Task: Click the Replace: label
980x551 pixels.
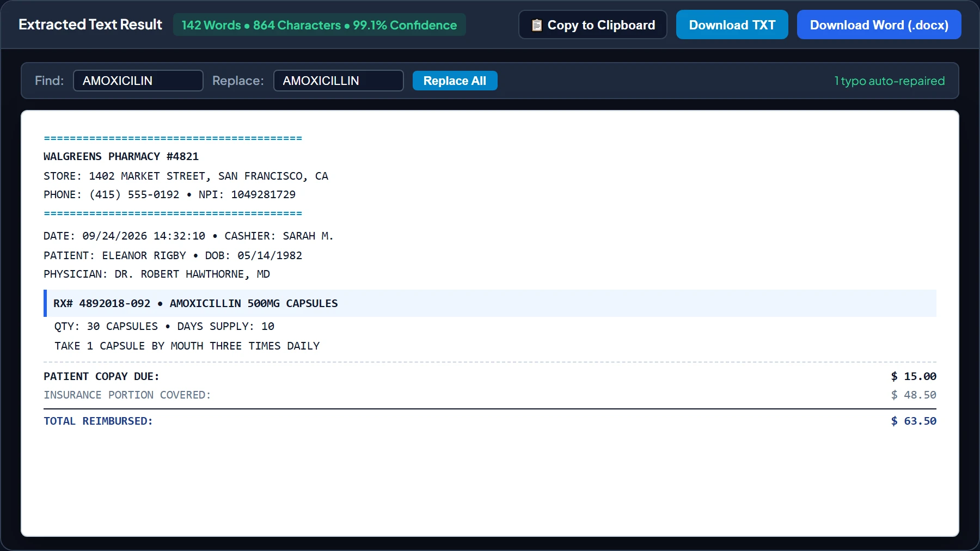Action: pos(238,81)
